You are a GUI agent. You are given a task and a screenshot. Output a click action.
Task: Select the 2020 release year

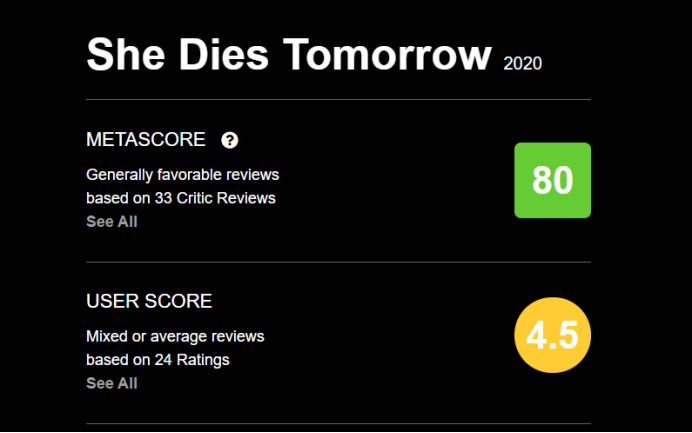tap(523, 64)
